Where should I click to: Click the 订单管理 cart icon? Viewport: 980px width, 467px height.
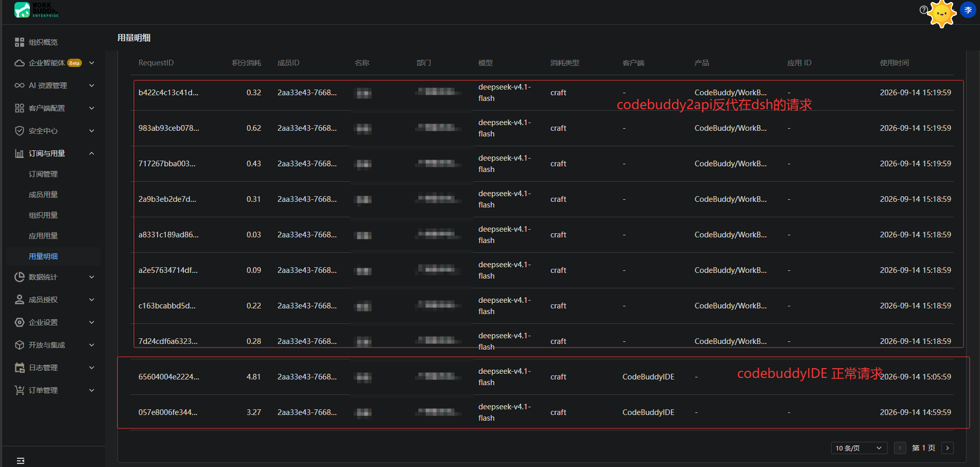tap(20, 390)
